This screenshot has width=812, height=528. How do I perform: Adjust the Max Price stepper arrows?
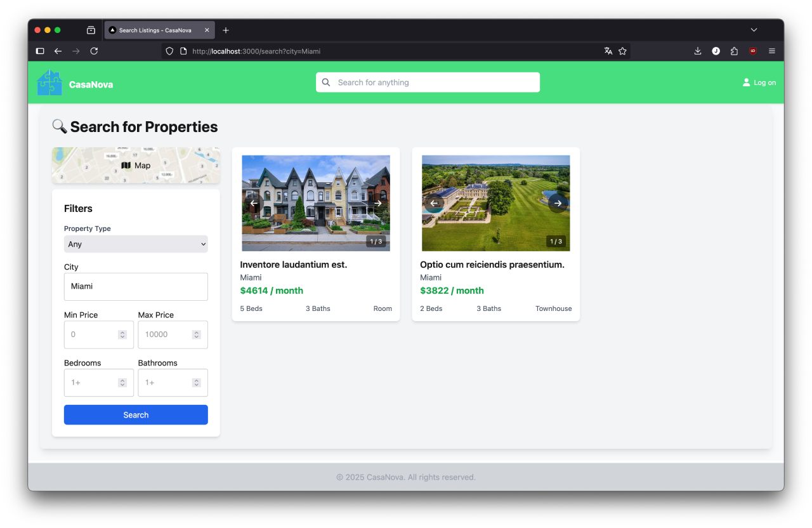pyautogui.click(x=197, y=334)
